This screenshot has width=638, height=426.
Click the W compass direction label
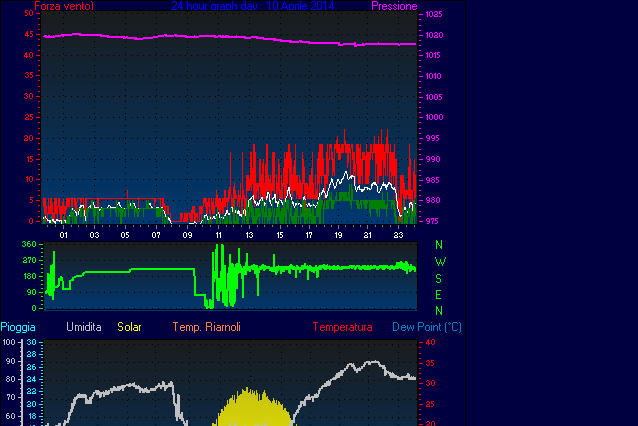tap(440, 262)
